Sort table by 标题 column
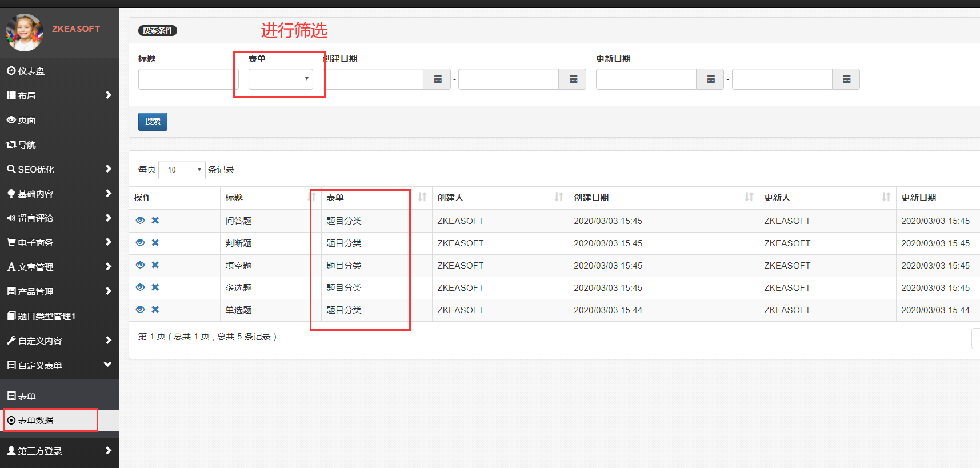The width and height of the screenshot is (980, 468). [x=312, y=197]
